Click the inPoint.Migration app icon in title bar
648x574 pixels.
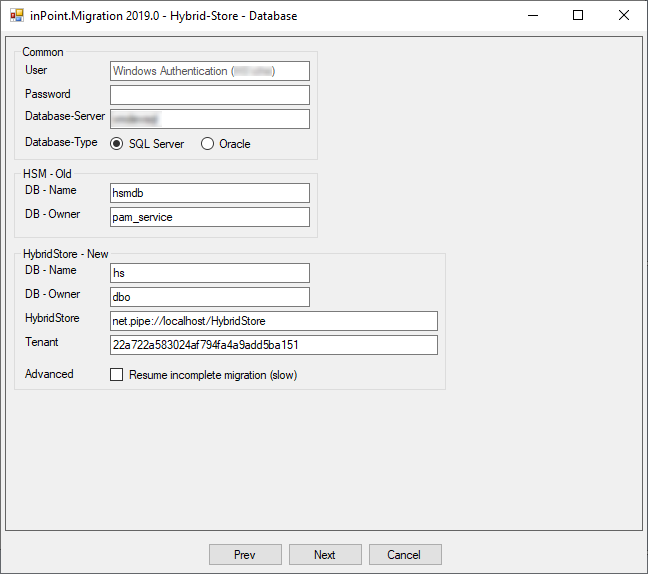click(x=17, y=16)
